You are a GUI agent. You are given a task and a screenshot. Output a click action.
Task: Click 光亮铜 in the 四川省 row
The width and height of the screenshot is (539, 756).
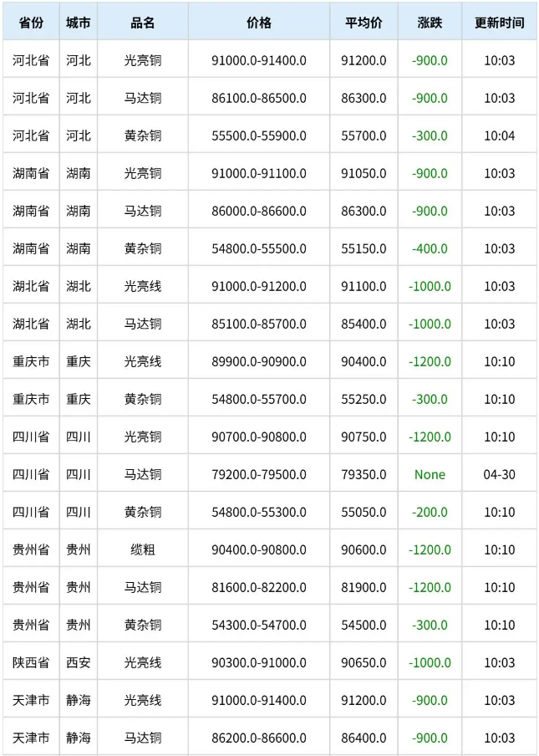click(x=143, y=437)
